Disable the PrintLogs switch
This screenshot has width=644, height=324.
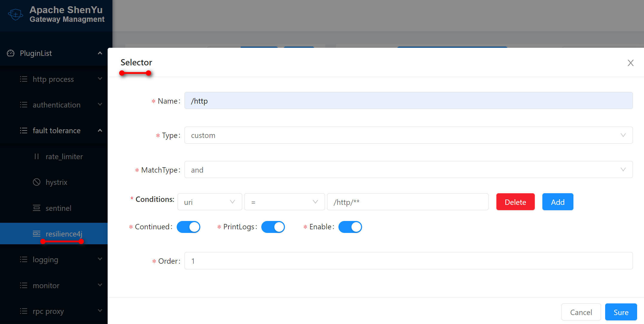(x=273, y=227)
